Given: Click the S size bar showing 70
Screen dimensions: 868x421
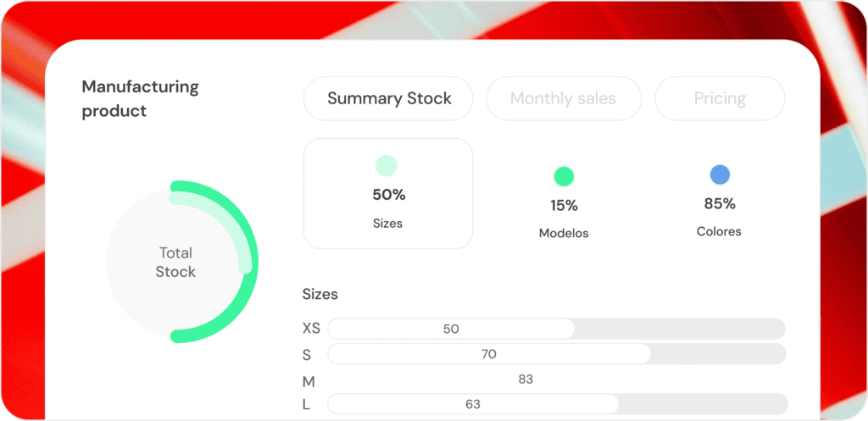Looking at the screenshot, I should 488,354.
